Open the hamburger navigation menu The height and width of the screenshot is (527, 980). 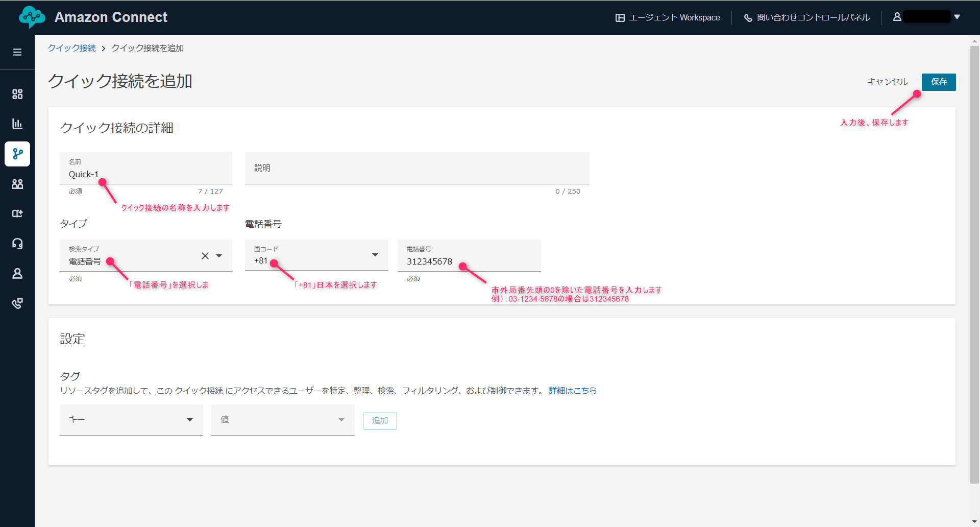(17, 52)
